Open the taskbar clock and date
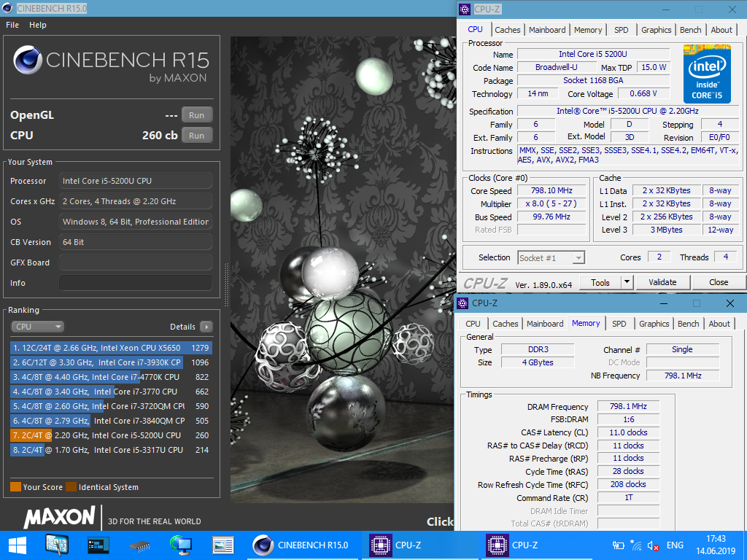The height and width of the screenshot is (560, 747). (x=716, y=545)
